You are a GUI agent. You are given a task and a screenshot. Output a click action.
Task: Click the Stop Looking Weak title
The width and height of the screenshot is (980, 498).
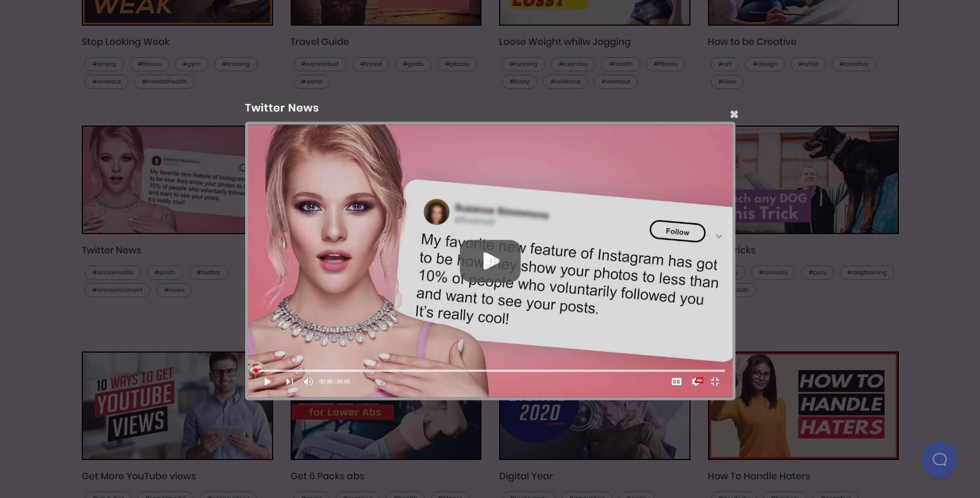[125, 42]
